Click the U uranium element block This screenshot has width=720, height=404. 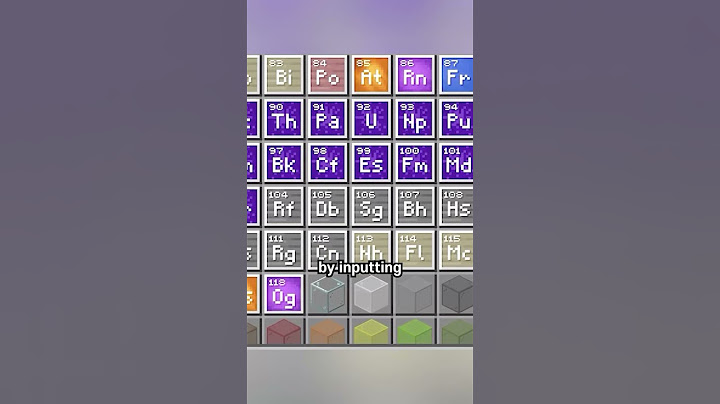[x=371, y=118]
